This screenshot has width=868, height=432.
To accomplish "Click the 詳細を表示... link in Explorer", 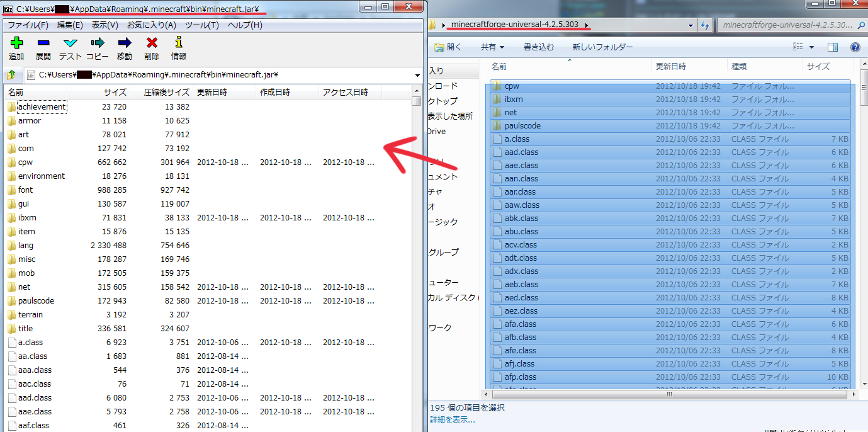I will [x=453, y=419].
